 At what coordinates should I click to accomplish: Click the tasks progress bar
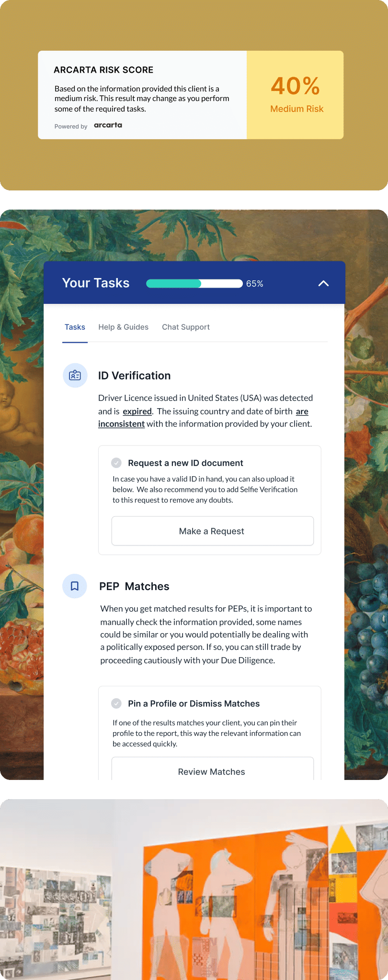[194, 283]
